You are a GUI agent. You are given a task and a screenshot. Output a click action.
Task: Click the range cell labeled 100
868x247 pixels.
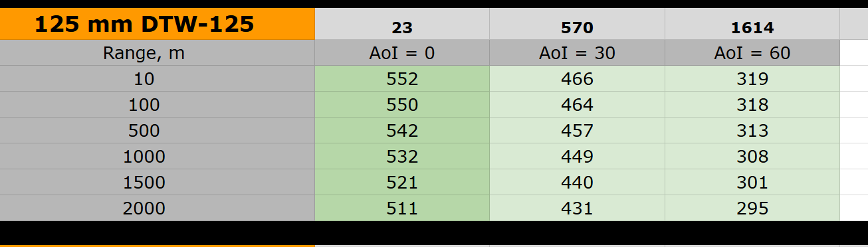coord(157,105)
